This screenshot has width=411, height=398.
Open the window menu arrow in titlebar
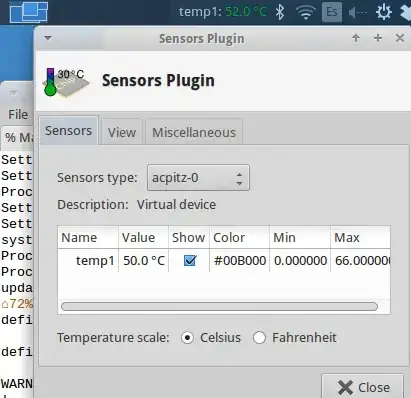click(48, 38)
